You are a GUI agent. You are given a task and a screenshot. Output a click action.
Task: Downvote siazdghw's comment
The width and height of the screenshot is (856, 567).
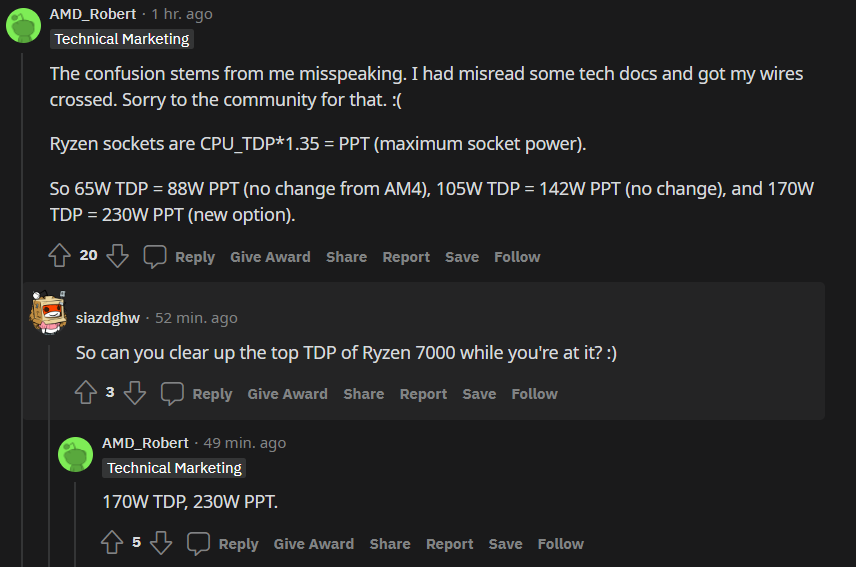tap(135, 393)
